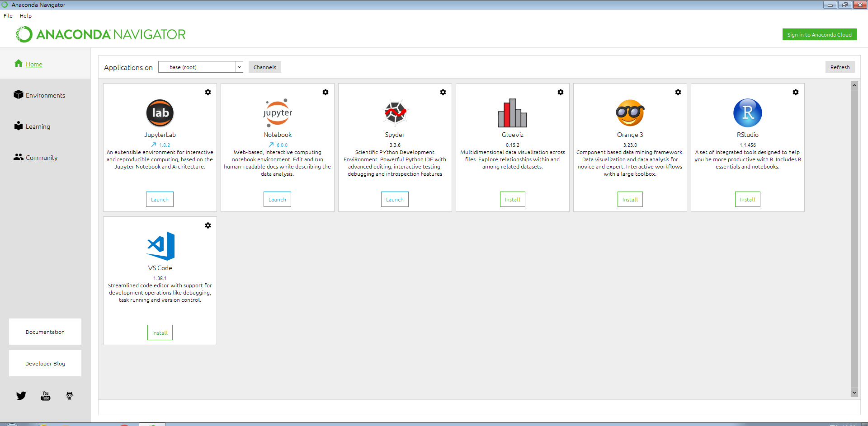Viewport: 868px width, 426px height.
Task: Click the scrollbar down arrow
Action: [854, 393]
